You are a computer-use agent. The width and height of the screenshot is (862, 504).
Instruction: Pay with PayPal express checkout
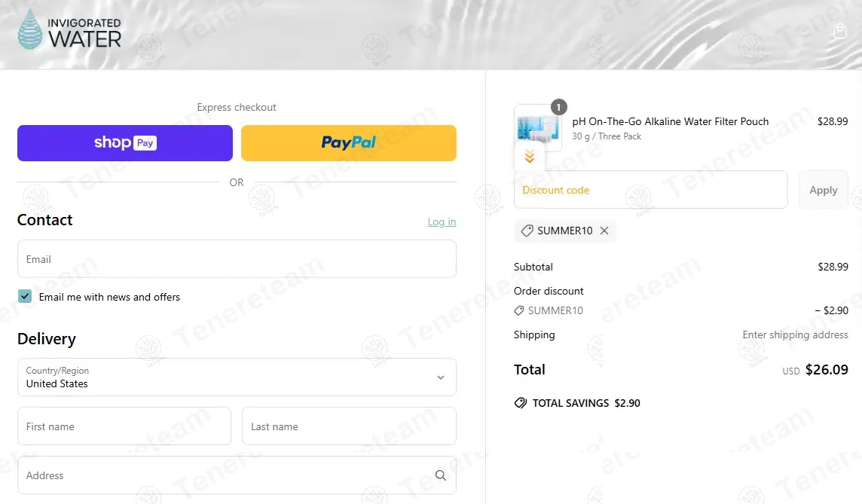pyautogui.click(x=349, y=143)
